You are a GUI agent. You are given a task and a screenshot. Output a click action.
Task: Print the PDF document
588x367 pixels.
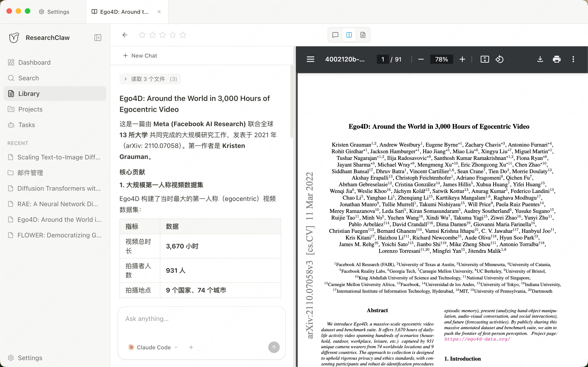557,59
